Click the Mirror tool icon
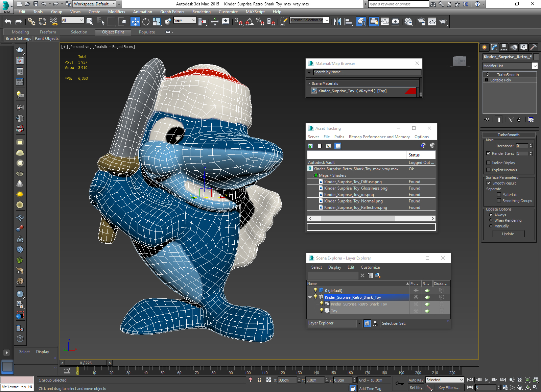 tap(337, 22)
